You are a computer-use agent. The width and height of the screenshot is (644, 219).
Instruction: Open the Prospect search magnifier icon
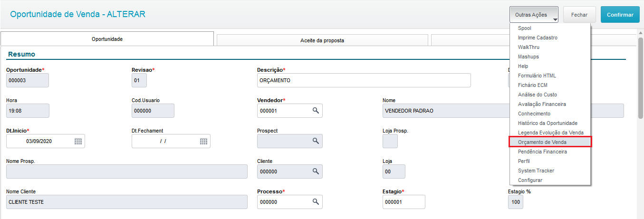click(x=315, y=141)
